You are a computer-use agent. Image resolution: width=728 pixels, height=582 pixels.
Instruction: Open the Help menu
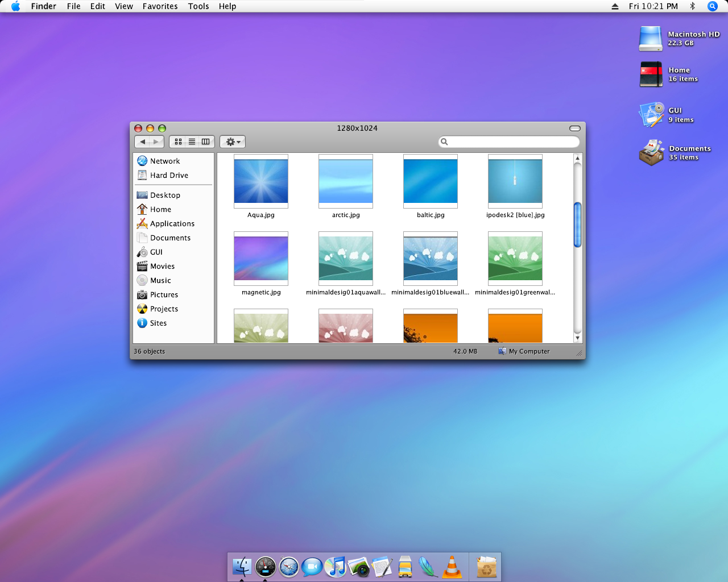[227, 6]
